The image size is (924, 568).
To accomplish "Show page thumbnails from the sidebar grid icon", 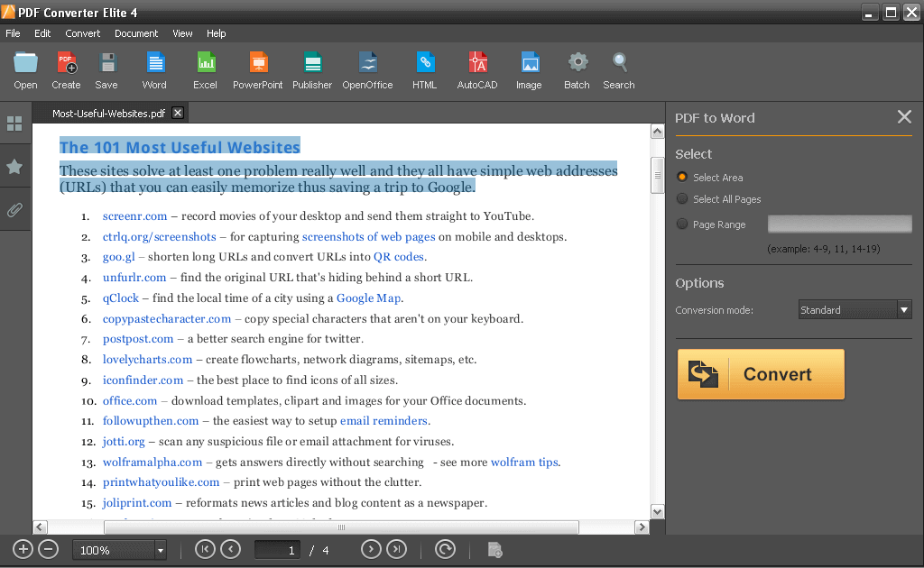I will [x=14, y=124].
